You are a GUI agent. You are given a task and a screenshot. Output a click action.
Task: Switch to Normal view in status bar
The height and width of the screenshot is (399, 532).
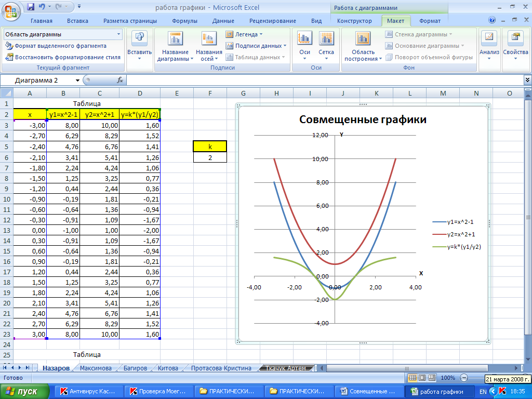[x=412, y=378]
